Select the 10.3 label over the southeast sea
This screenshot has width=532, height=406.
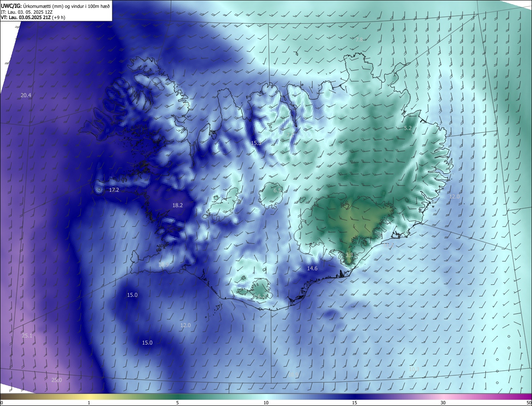[x=414, y=369]
